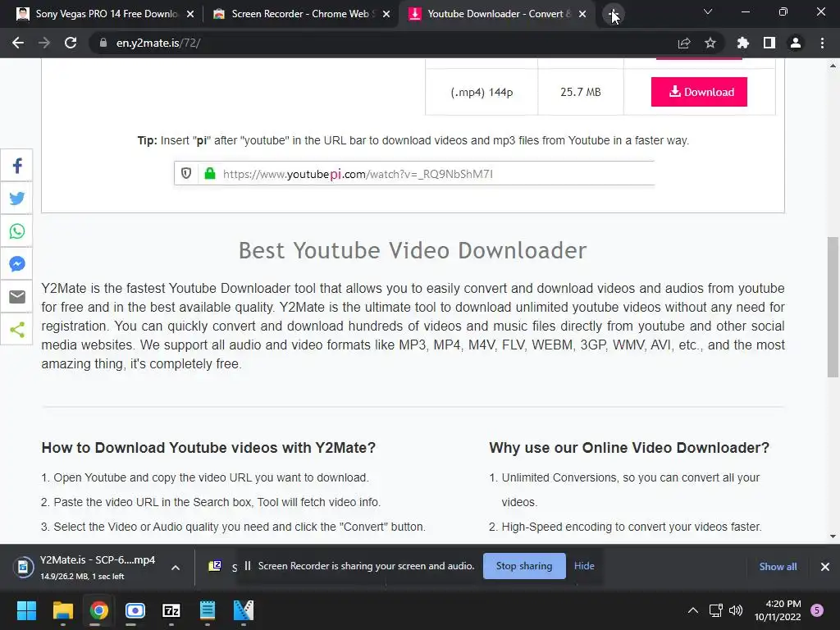This screenshot has height=630, width=840.
Task: Open Vegas-style editor icon in taskbar
Action: point(244,610)
